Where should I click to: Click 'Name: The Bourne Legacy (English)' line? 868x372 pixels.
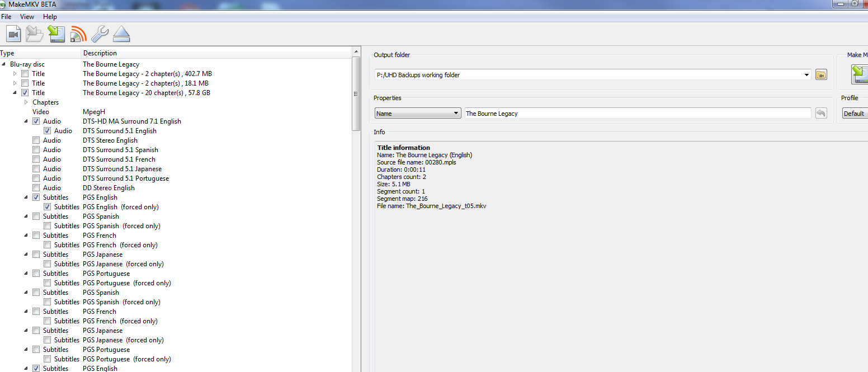click(424, 155)
